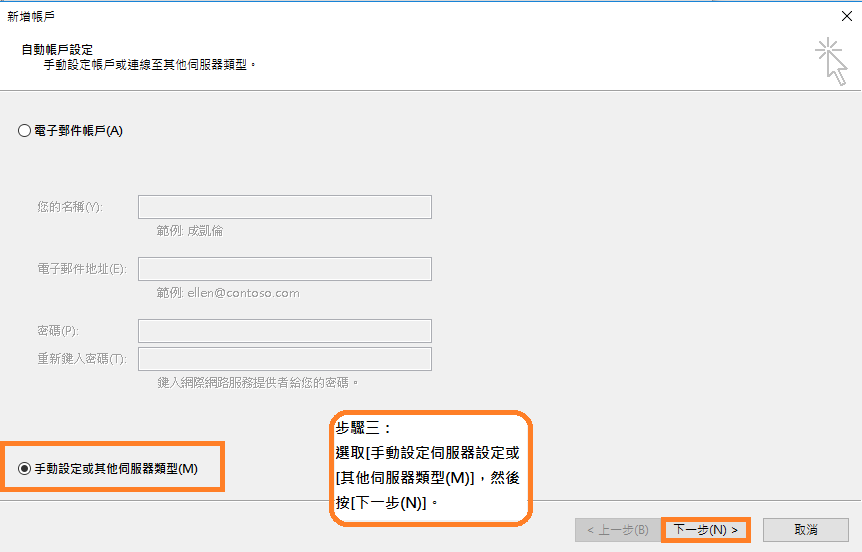Click the sparkle cursor icon in header
862x552 pixels.
tap(830, 61)
